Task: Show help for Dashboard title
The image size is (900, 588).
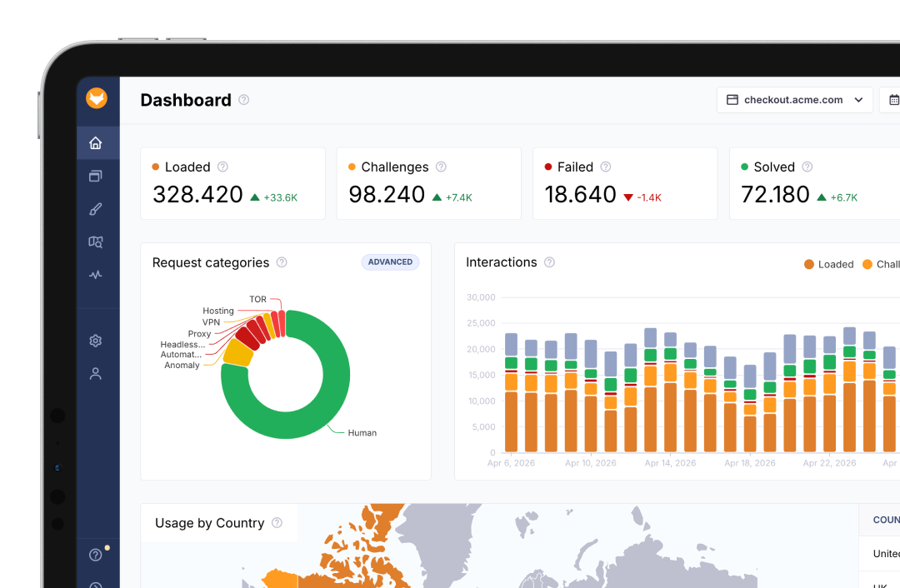Action: pyautogui.click(x=244, y=100)
